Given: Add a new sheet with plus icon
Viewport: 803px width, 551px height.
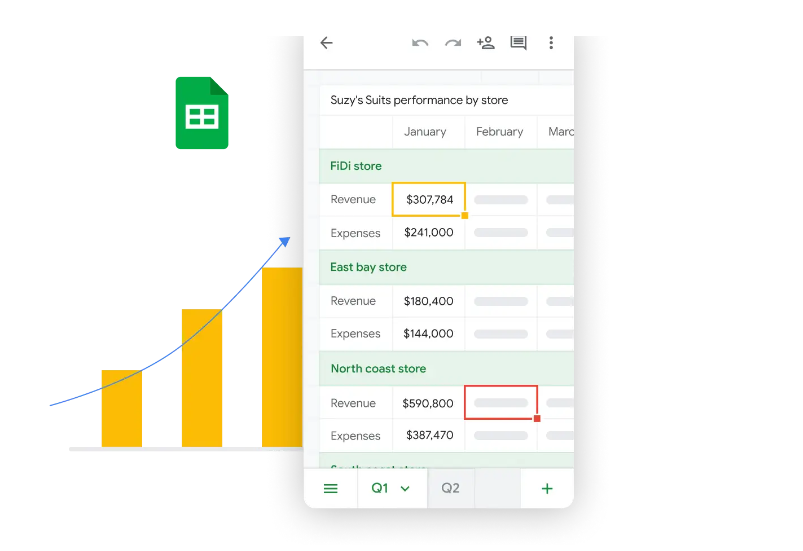Looking at the screenshot, I should click(x=547, y=488).
